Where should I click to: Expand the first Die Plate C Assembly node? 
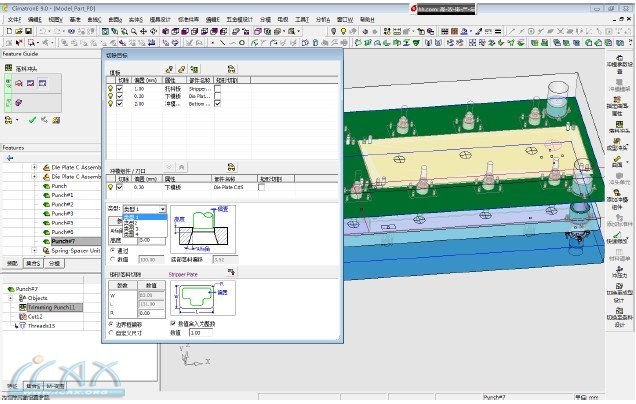[34, 167]
